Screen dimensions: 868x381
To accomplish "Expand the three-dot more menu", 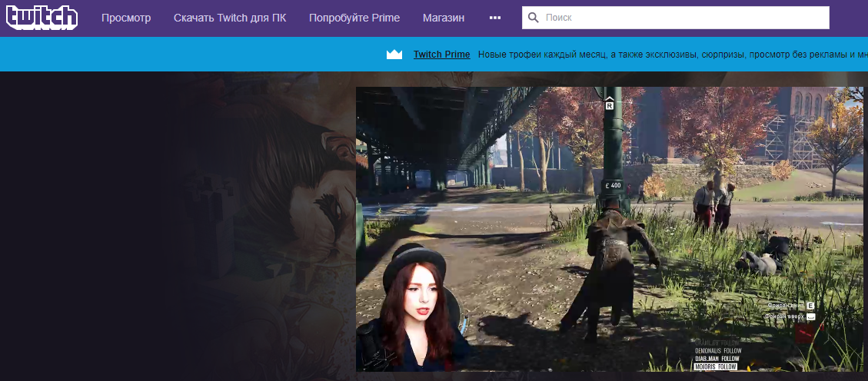I will 495,18.
